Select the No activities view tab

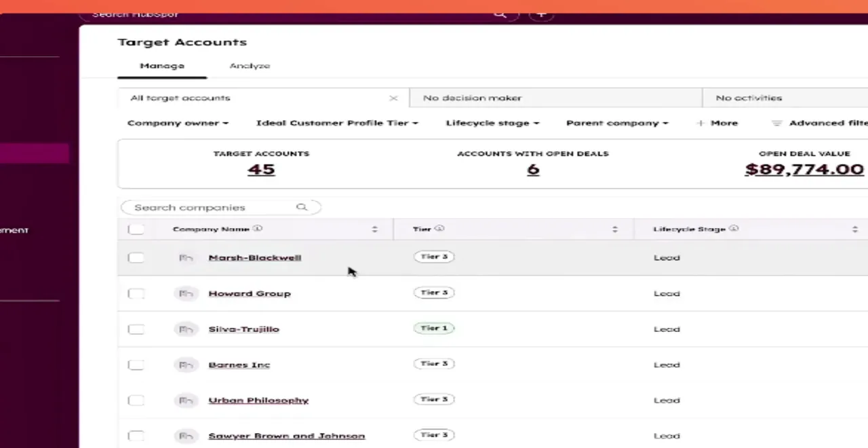785,98
